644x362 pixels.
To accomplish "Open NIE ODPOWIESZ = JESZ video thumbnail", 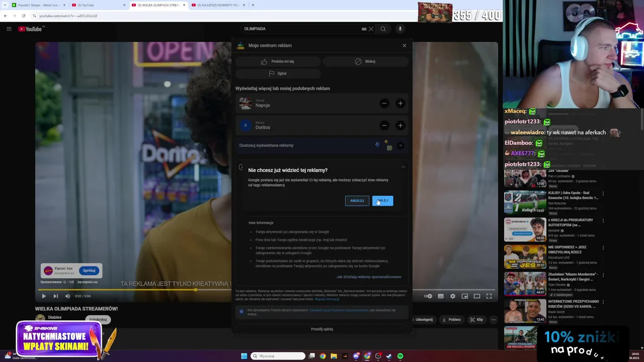I will click(x=525, y=257).
